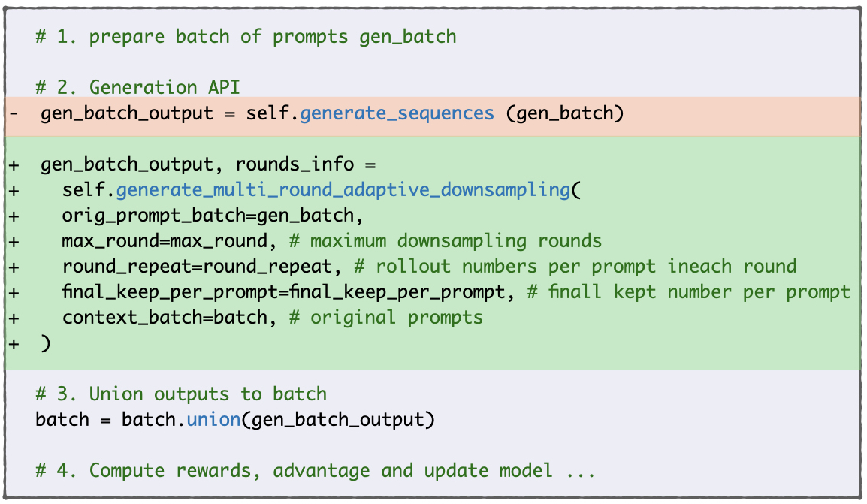867x504 pixels.
Task: Click the context_batch=batch argument
Action: click(165, 318)
